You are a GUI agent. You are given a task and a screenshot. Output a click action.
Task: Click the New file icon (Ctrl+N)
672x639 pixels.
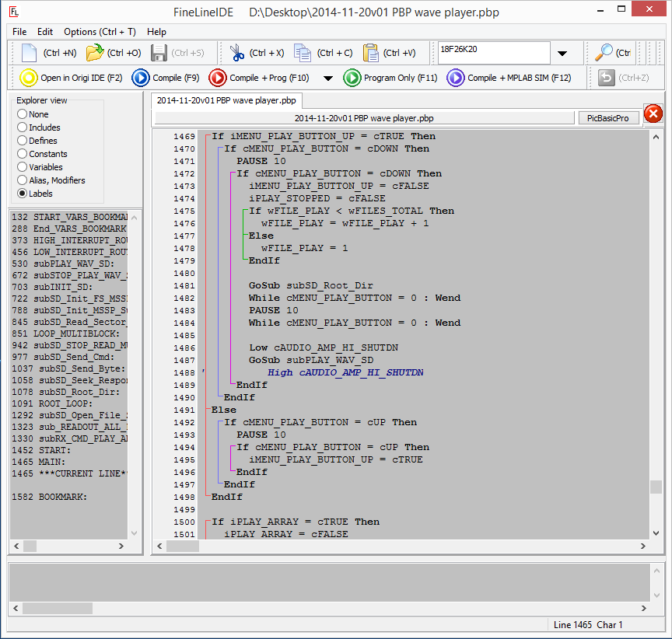[x=29, y=53]
